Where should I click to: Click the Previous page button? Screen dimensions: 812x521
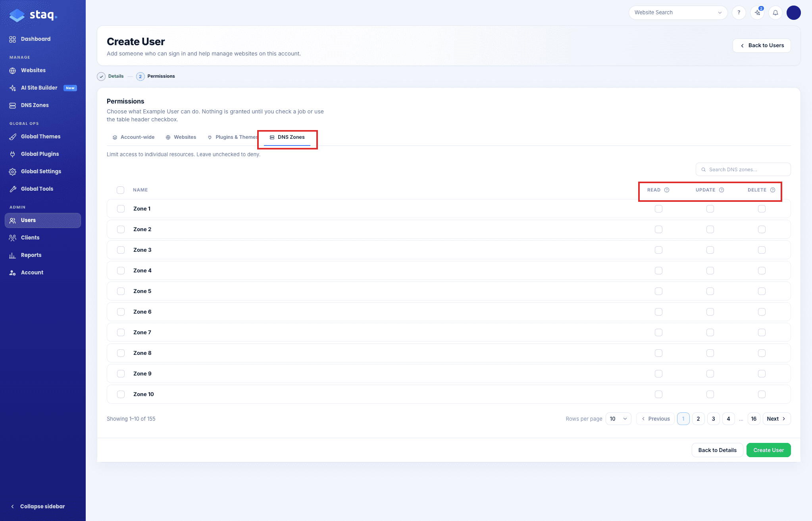[655, 419]
